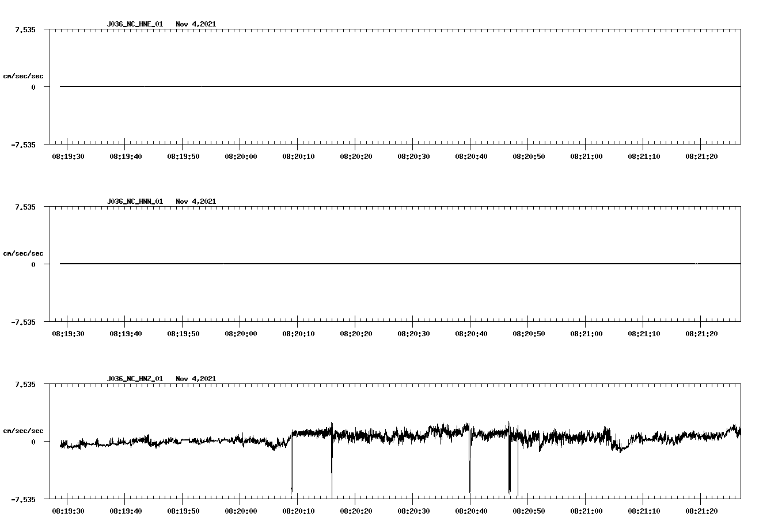Click the flat zero trace in HNN plot

click(400, 264)
